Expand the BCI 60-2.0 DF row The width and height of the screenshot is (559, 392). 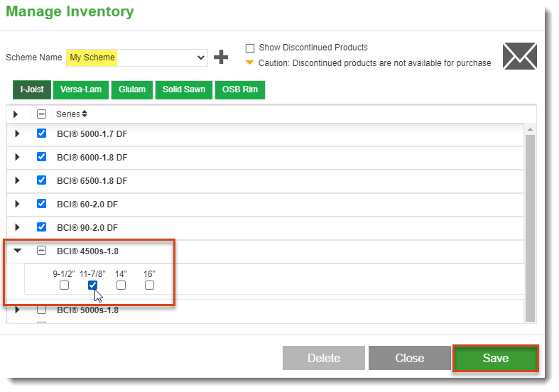[x=17, y=204]
